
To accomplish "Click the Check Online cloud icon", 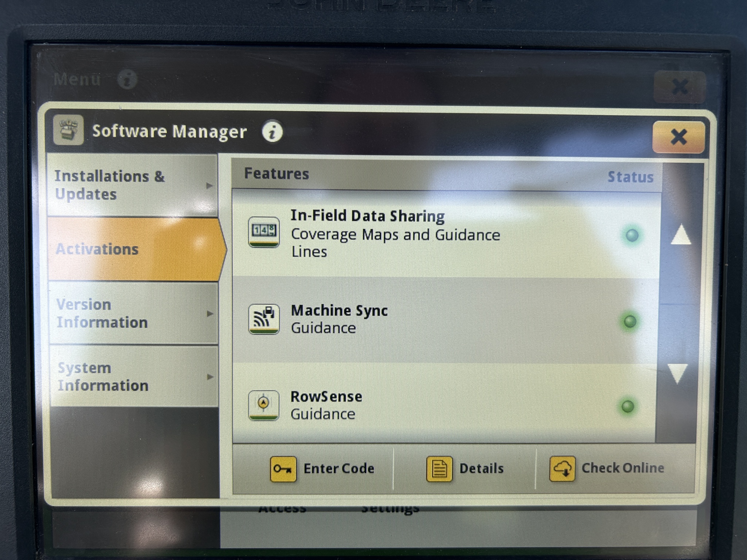I will [x=562, y=468].
